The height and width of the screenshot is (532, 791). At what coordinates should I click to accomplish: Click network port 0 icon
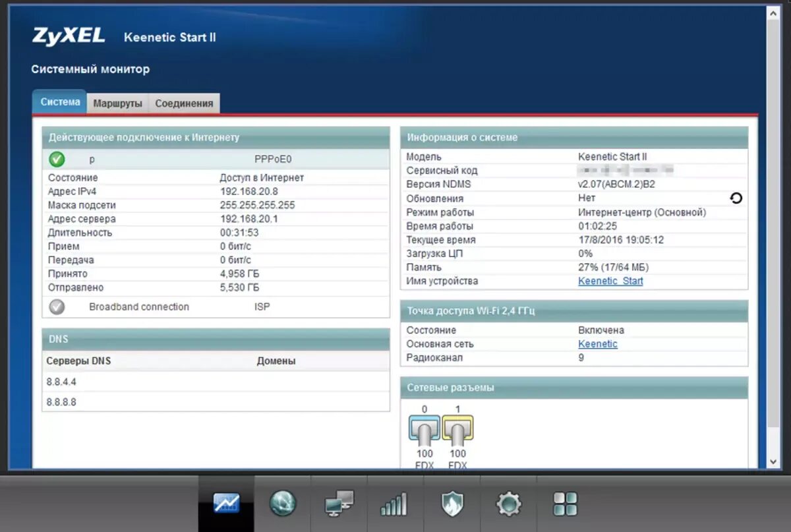[x=425, y=431]
